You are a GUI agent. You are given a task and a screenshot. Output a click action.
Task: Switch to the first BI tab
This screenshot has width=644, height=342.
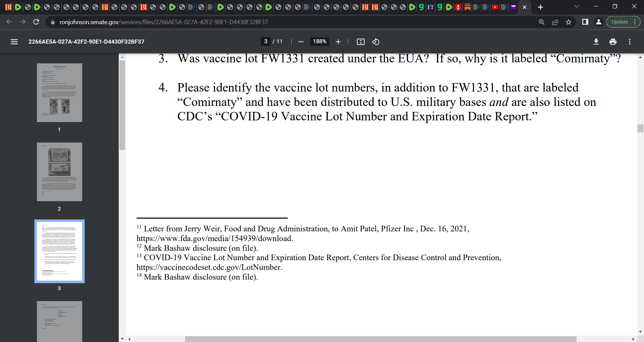pyautogui.click(x=8, y=7)
